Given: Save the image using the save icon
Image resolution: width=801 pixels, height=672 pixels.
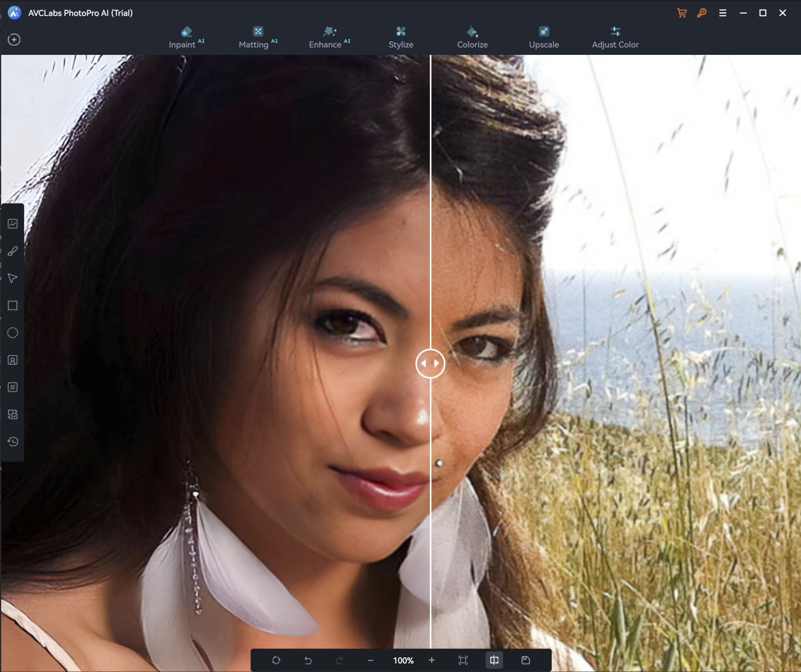Looking at the screenshot, I should coord(525,660).
